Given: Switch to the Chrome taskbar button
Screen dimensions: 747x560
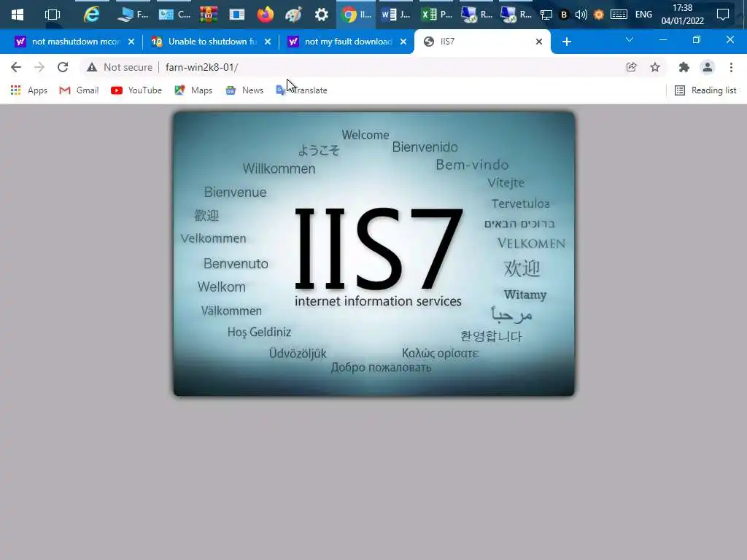Looking at the screenshot, I should [x=356, y=15].
